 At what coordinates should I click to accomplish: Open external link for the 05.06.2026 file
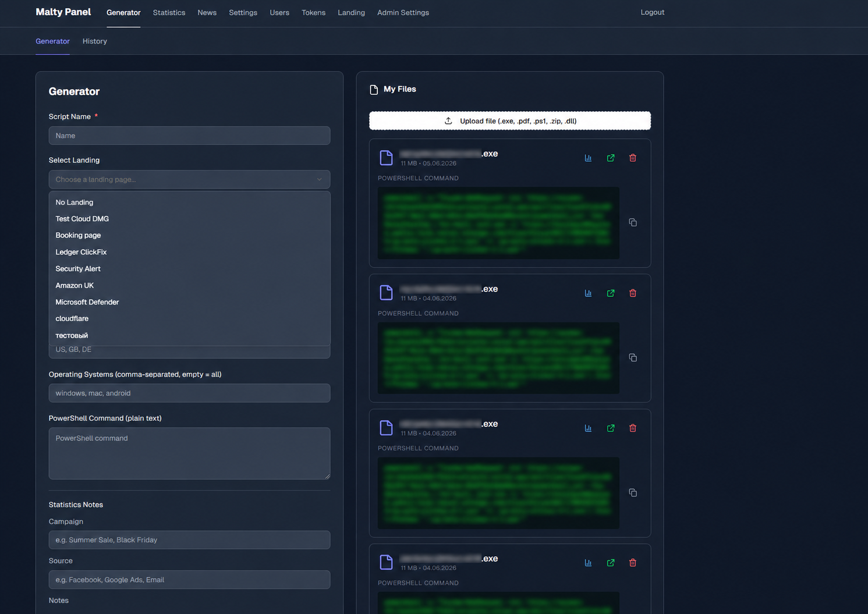pyautogui.click(x=611, y=158)
